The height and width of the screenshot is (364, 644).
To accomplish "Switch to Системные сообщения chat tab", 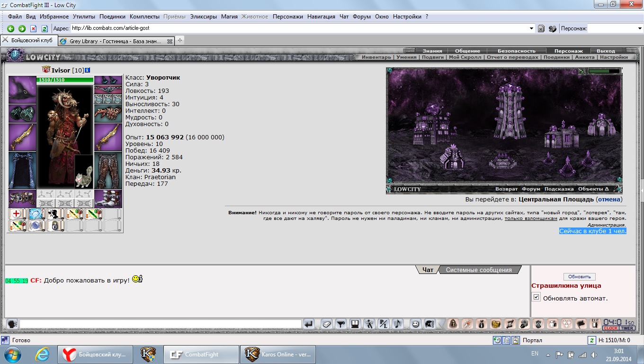I will tap(479, 270).
